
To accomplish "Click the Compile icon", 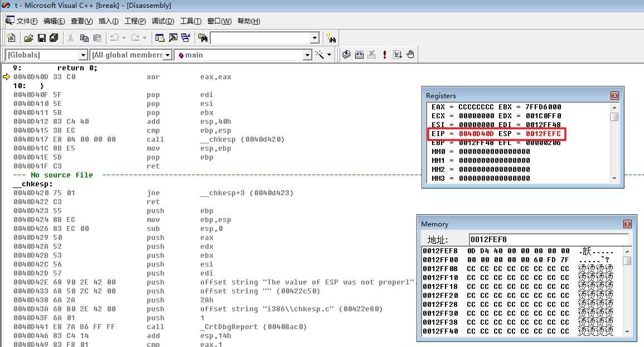I will coord(346,55).
